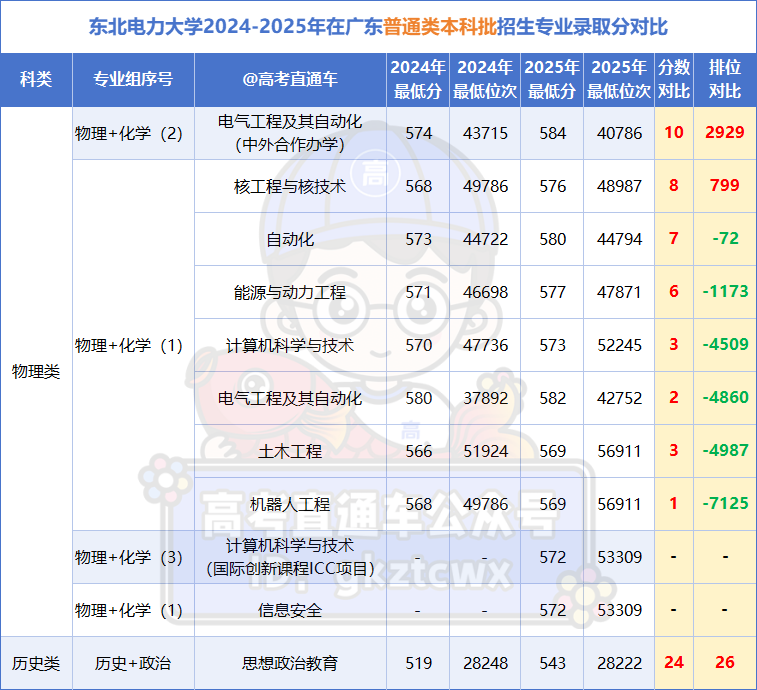
Task: Click the 2025 rank 40786
Action: [x=619, y=133]
